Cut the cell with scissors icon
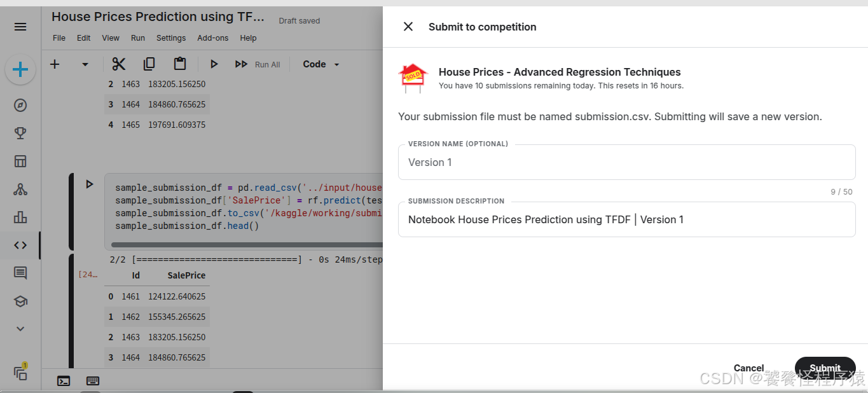 [119, 64]
